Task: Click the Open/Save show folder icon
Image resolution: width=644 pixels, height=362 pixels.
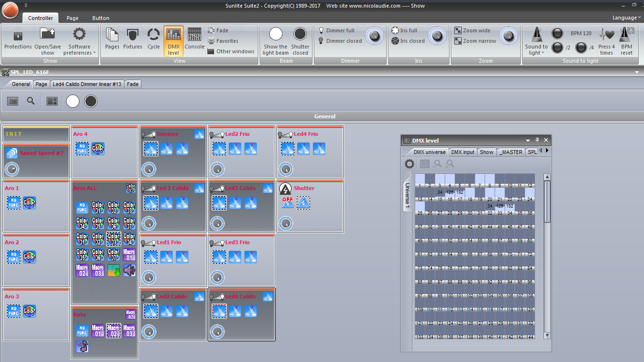Action: [x=48, y=34]
